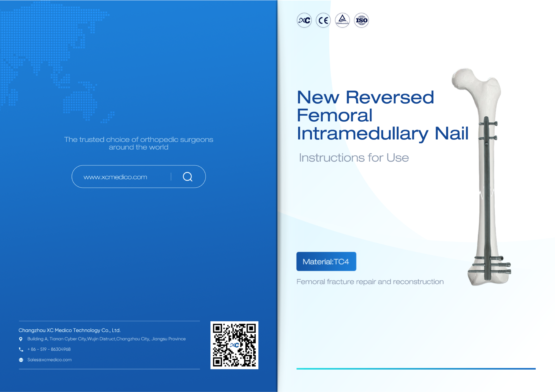The width and height of the screenshot is (555, 392).
Task: Click the 'Instructions for Use' subtitle
Action: pos(354,158)
